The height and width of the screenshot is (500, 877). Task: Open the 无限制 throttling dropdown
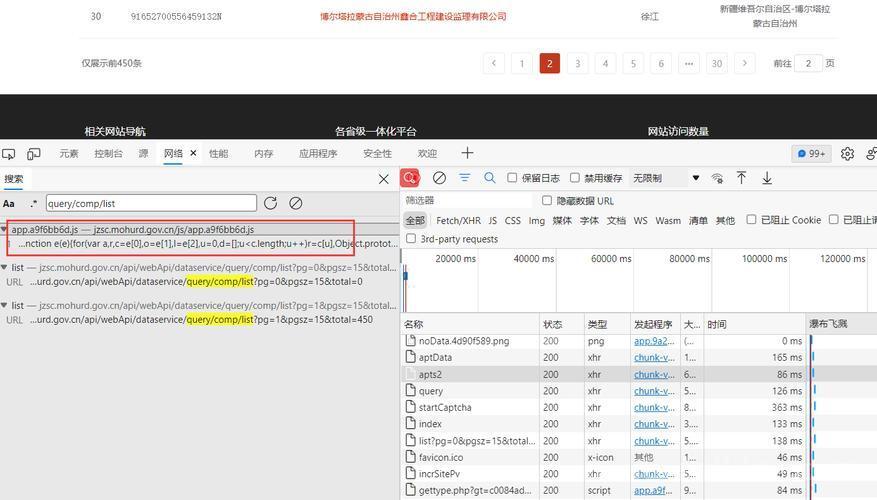[x=666, y=178]
